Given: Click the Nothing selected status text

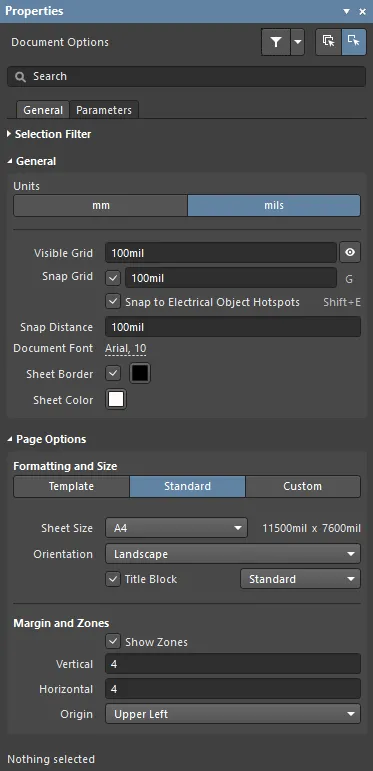Looking at the screenshot, I should (51, 759).
